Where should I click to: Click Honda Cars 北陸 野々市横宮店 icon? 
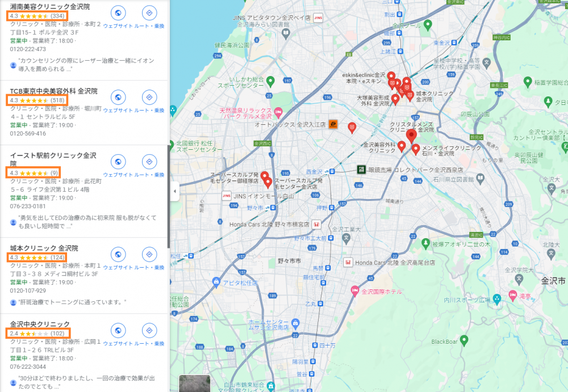(x=316, y=225)
